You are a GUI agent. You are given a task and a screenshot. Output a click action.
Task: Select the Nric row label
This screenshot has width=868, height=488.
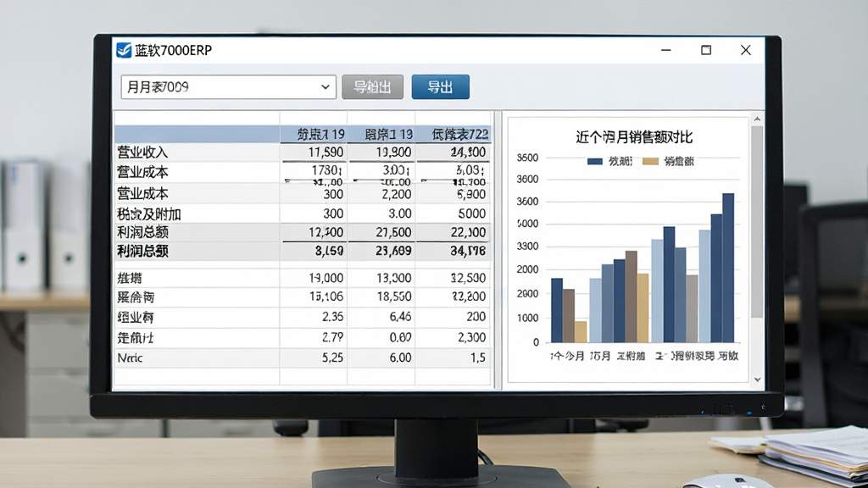(x=130, y=358)
